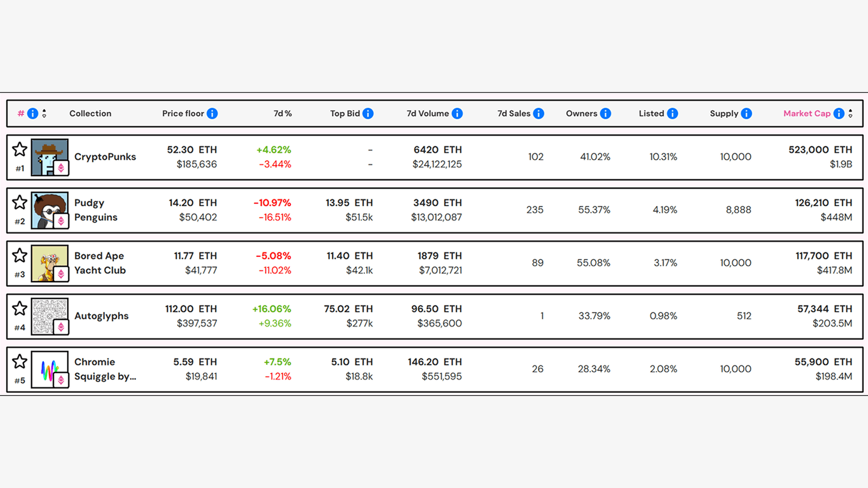Image resolution: width=868 pixels, height=488 pixels.
Task: Open the Chromie Squiggle by... name link
Action: (105, 369)
